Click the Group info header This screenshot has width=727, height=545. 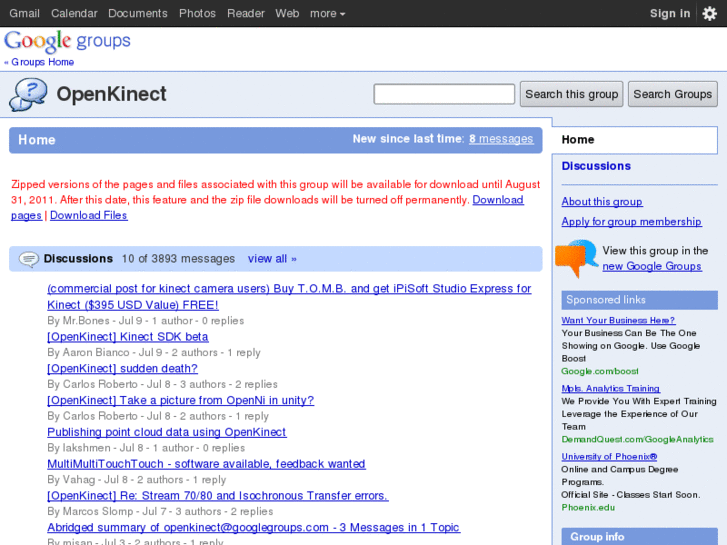pos(639,537)
